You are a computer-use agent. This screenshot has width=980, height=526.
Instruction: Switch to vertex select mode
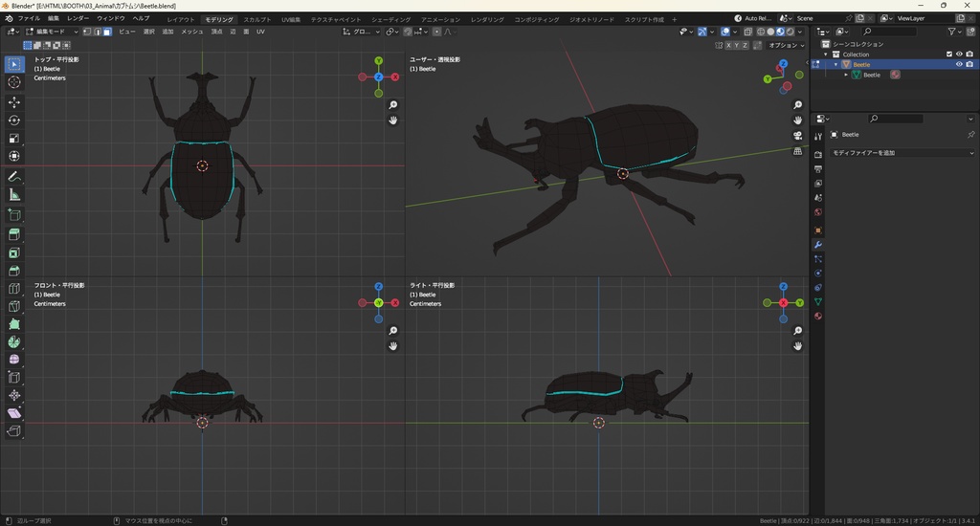tap(87, 32)
